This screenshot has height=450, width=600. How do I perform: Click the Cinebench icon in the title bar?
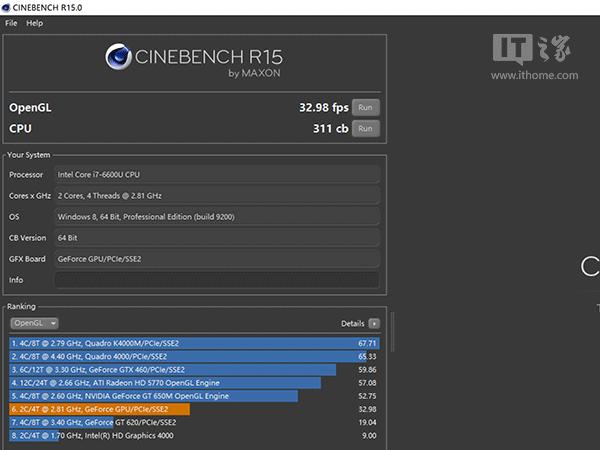coord(6,8)
